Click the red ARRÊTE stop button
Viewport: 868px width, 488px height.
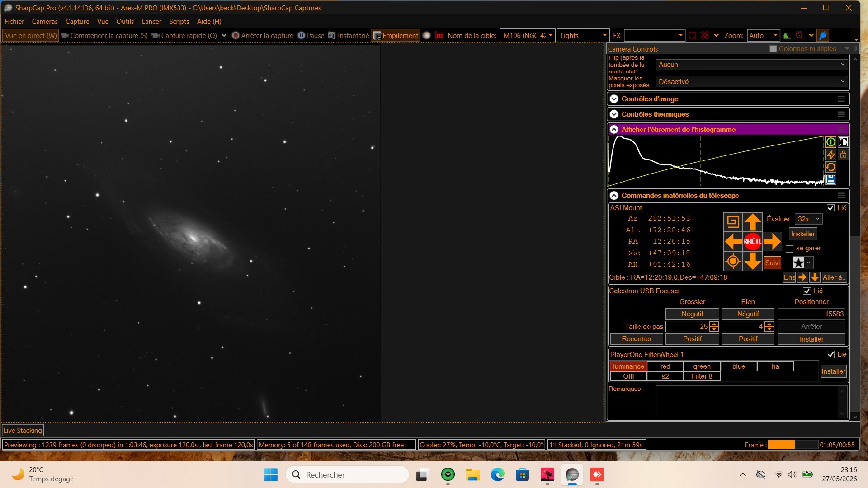753,241
